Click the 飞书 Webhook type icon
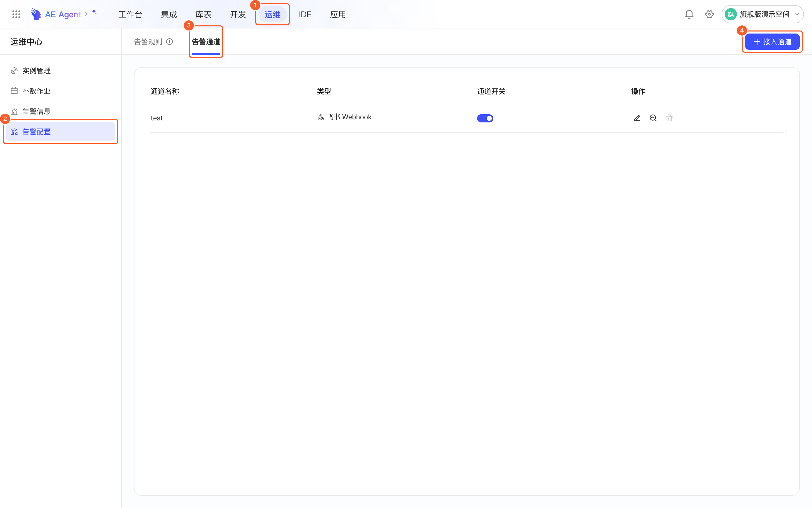Screen dimensions: 812x508 [x=321, y=117]
